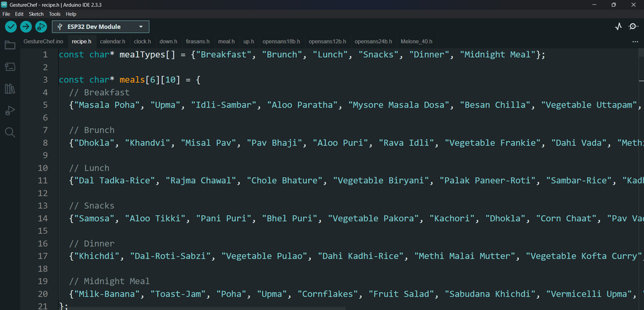This screenshot has height=310, width=644.
Task: Open the Debug sidebar panel
Action: [x=10, y=111]
